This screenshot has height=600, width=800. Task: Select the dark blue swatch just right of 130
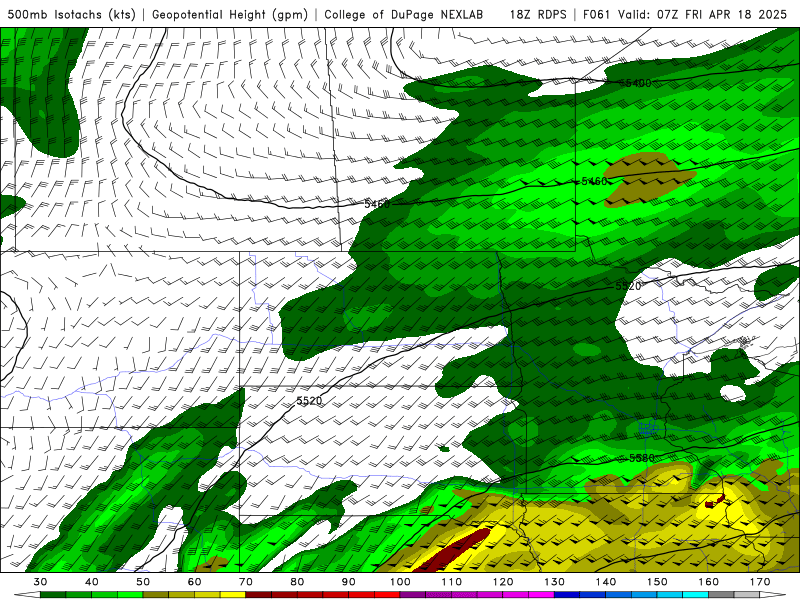(566, 595)
